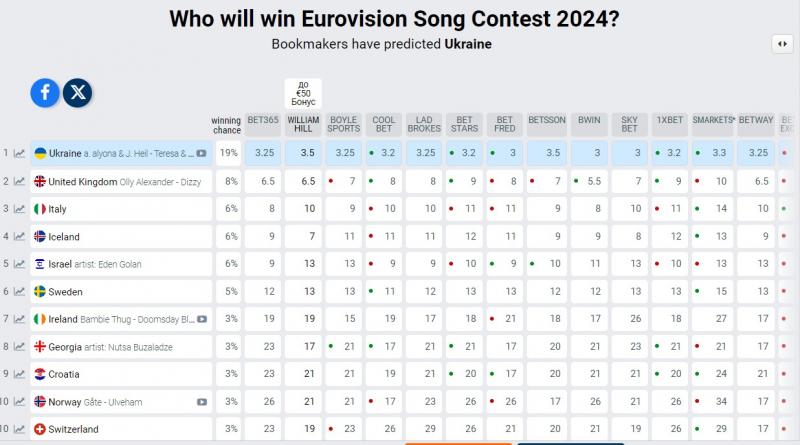Click the William Hill bonus banner

(x=304, y=93)
